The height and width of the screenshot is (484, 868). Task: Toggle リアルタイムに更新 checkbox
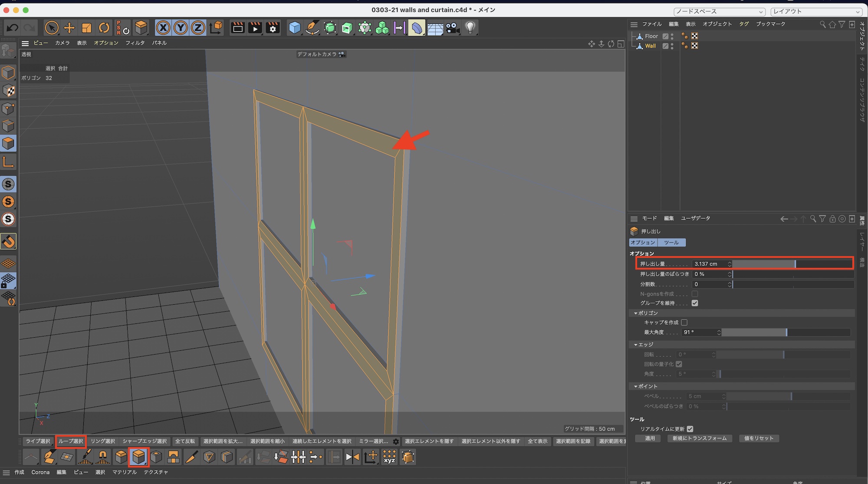click(690, 429)
